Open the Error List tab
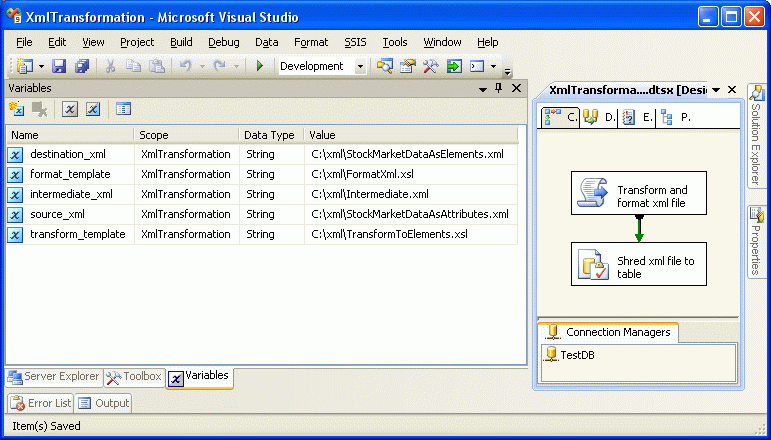The height and width of the screenshot is (440, 771). 41,403
